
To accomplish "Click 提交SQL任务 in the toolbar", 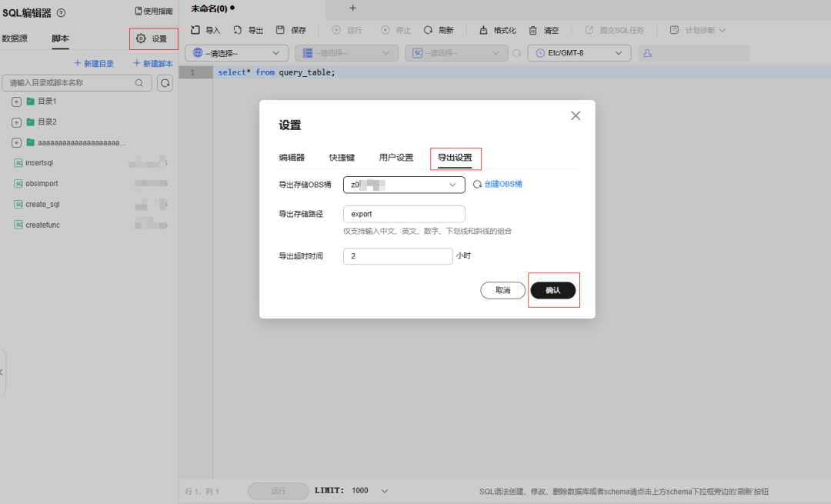I will coord(614,30).
